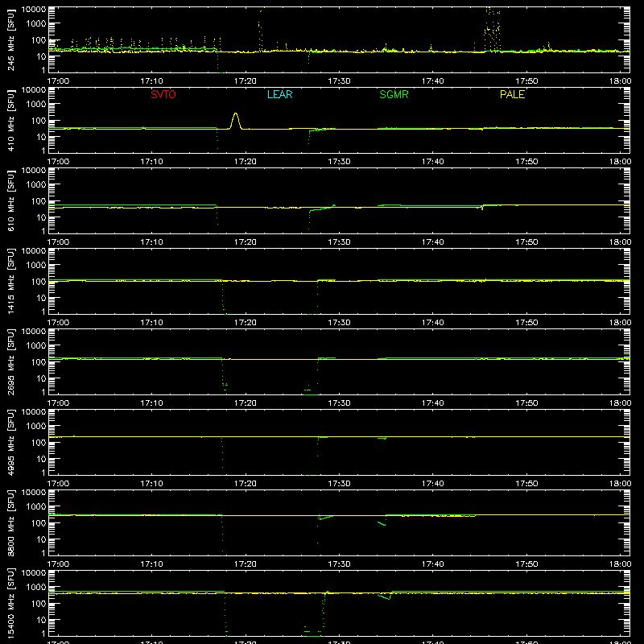Click the cyan LEAR station label

(279, 94)
